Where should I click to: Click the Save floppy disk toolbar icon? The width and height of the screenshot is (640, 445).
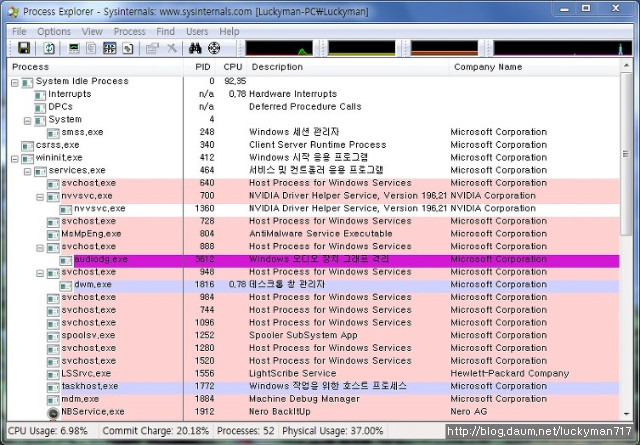pos(24,48)
